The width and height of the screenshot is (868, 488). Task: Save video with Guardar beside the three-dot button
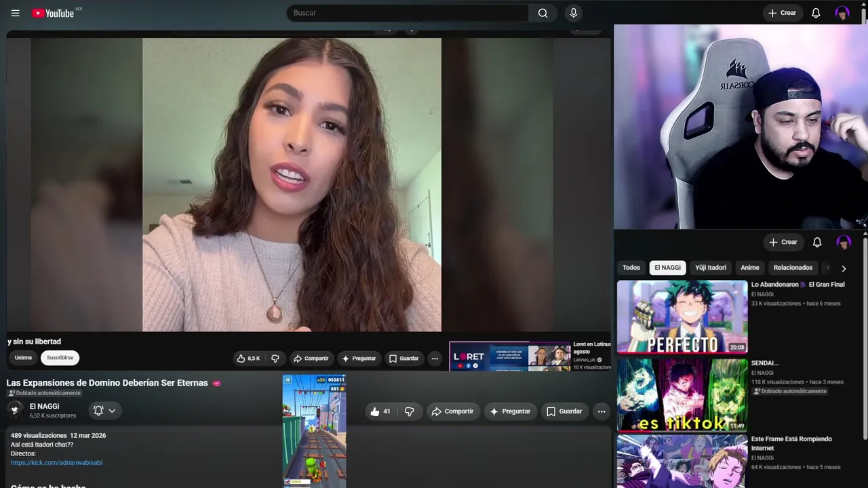pos(564,411)
